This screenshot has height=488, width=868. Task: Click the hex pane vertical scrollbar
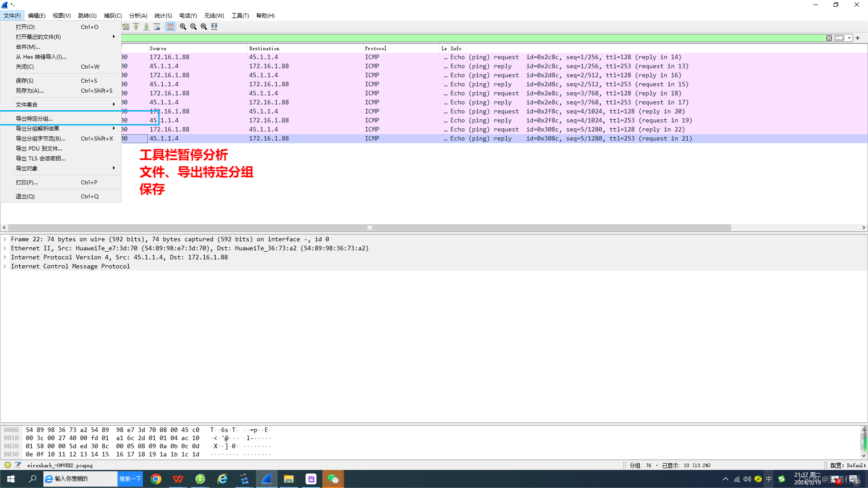(x=864, y=442)
